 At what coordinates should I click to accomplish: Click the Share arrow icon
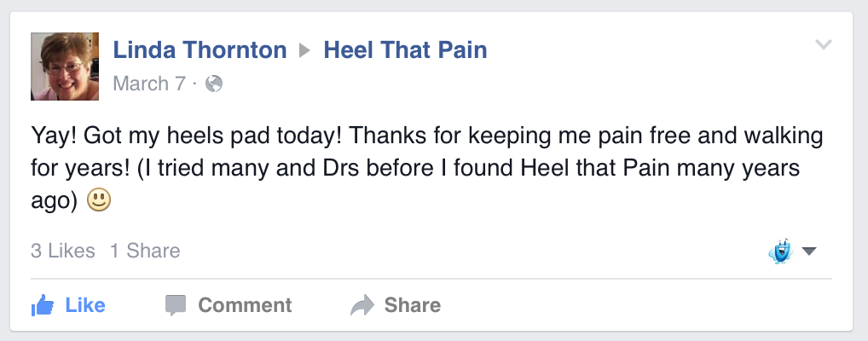[363, 305]
